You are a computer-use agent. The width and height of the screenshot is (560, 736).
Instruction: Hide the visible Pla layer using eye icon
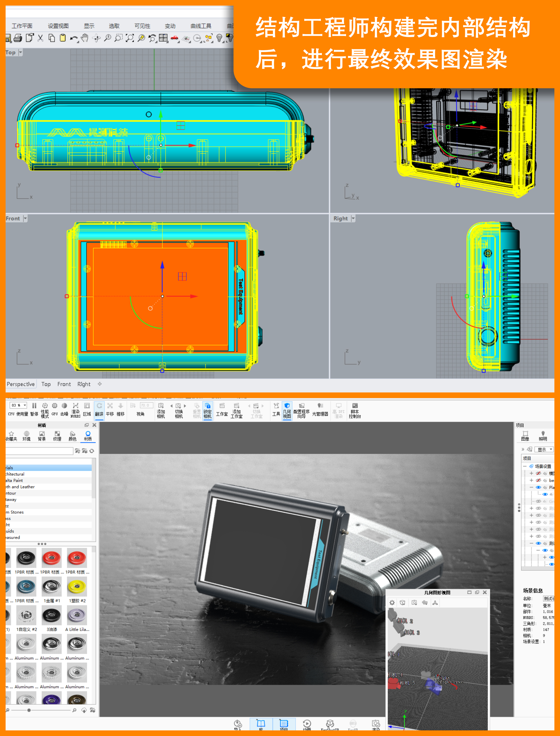coord(539,487)
